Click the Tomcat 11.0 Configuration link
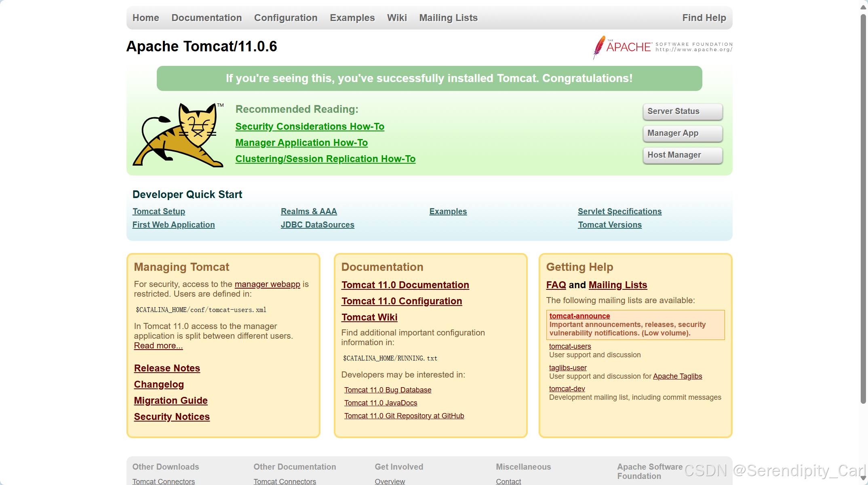This screenshot has width=868, height=485. coord(402,301)
